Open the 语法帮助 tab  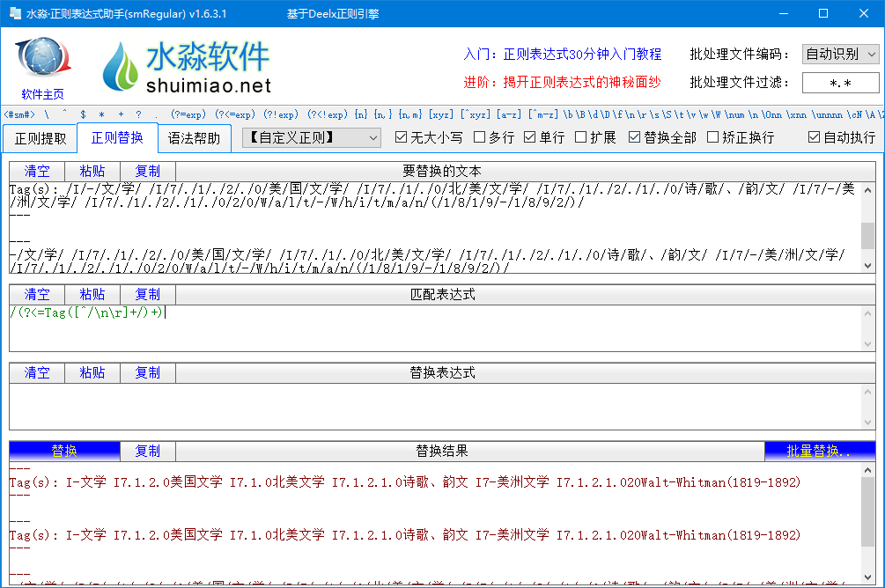tap(194, 138)
